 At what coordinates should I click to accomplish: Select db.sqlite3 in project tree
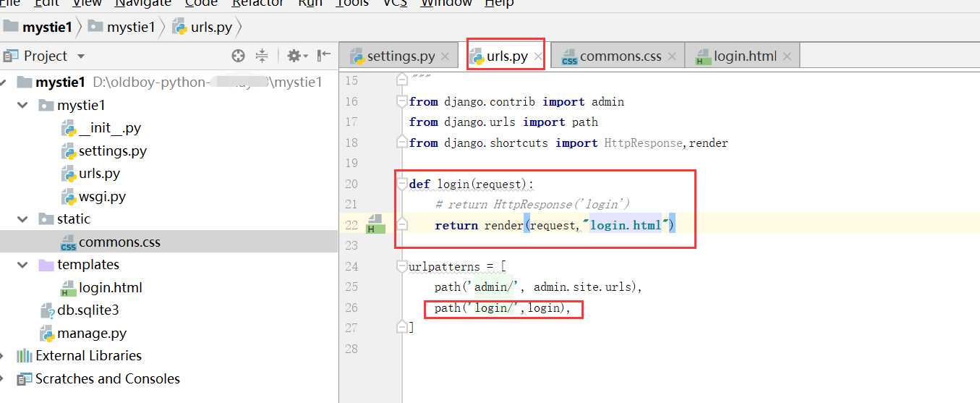pos(80,310)
